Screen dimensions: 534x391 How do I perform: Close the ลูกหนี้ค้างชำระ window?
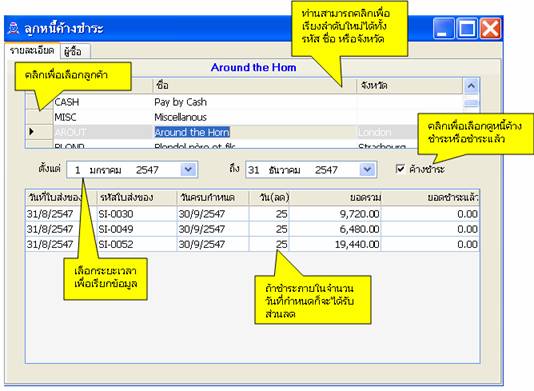point(490,28)
